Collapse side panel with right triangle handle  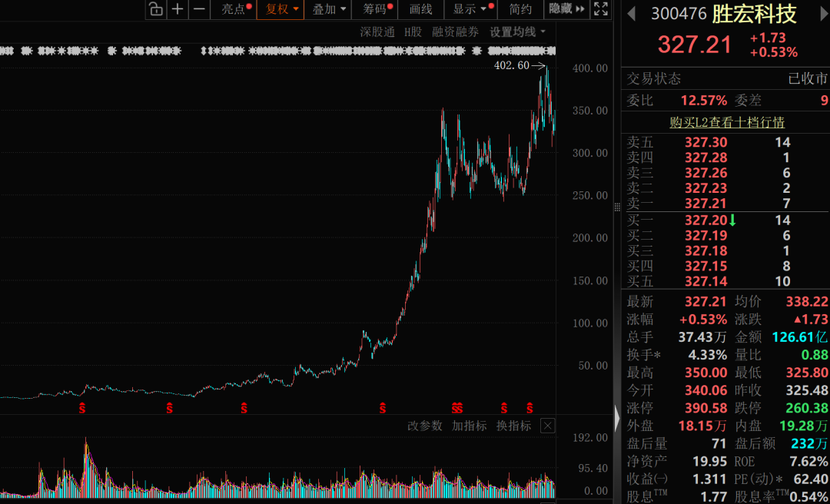point(616,419)
